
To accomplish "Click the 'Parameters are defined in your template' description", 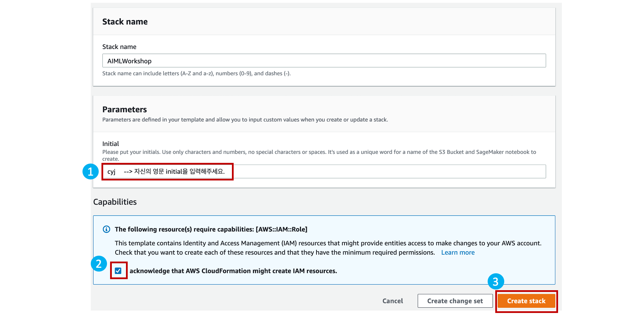I will click(x=245, y=120).
